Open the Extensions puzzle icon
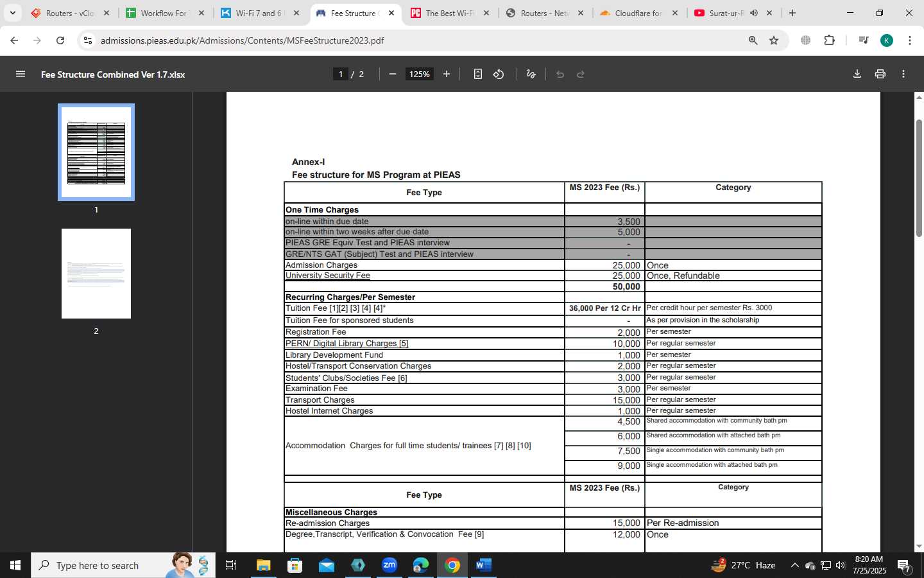Viewport: 924px width, 578px height. click(829, 40)
